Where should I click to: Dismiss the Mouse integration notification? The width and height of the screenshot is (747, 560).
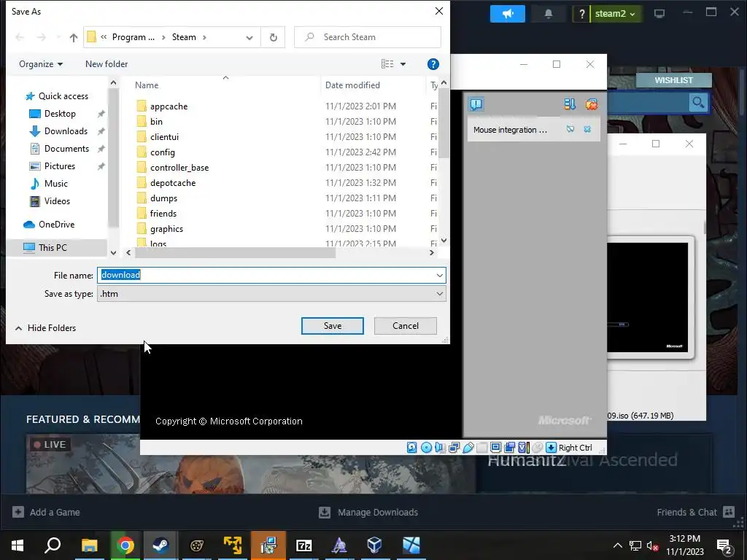tap(587, 130)
